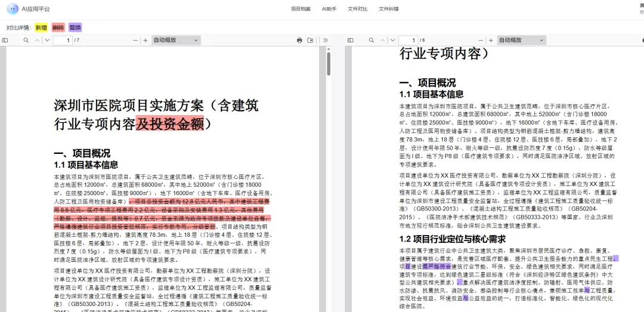Click the / 6 page count in right viewer

pyautogui.click(x=422, y=41)
